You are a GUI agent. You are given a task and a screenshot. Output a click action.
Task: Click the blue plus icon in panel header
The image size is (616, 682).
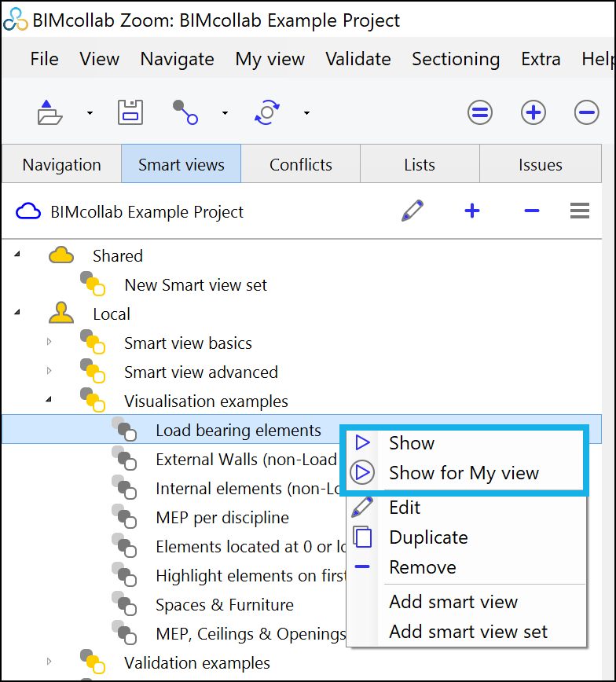(x=472, y=211)
